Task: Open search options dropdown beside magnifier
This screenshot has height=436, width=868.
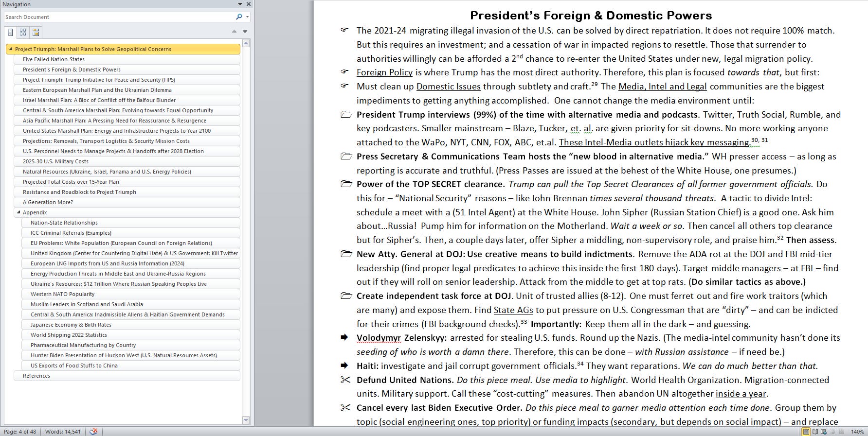Action: click(248, 17)
